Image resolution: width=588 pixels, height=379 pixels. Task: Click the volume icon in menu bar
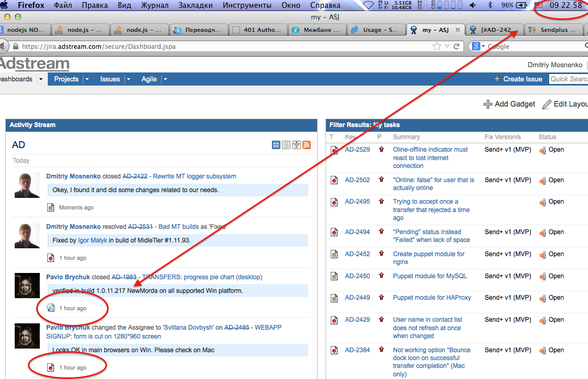tap(472, 5)
